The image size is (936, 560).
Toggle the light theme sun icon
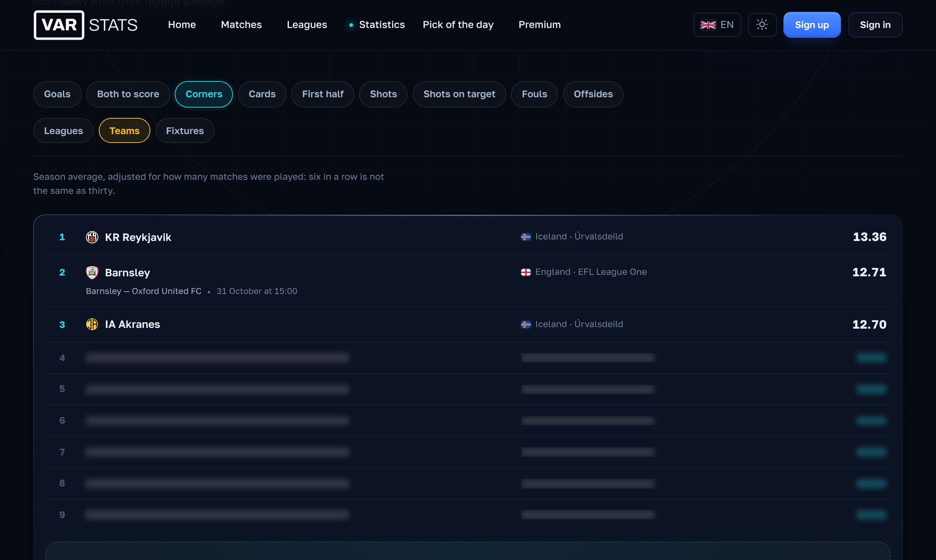click(x=762, y=25)
